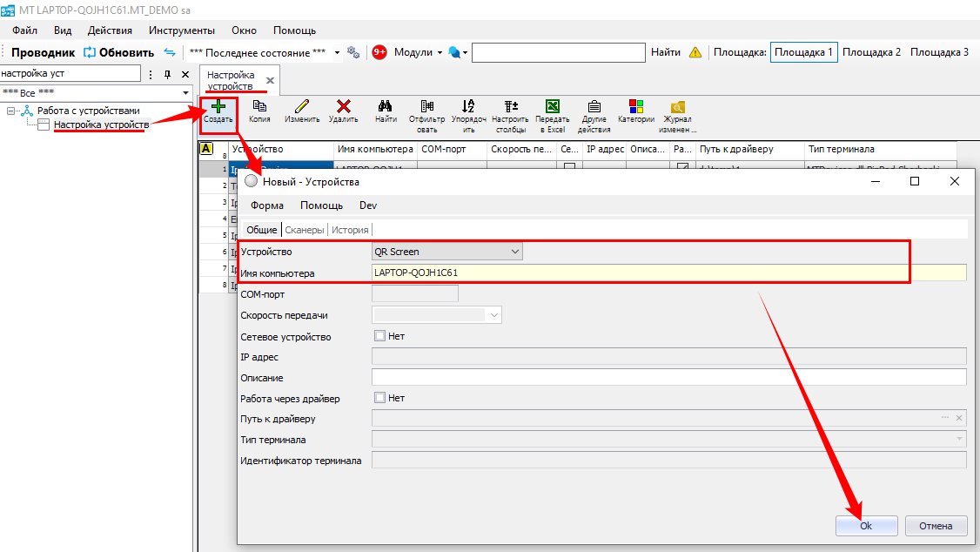Click the Описание text field

pos(668,378)
